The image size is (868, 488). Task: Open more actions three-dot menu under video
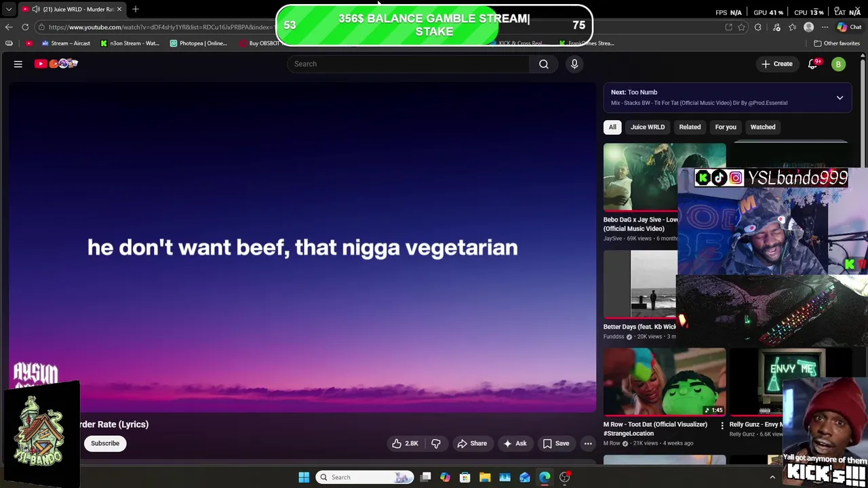click(588, 443)
